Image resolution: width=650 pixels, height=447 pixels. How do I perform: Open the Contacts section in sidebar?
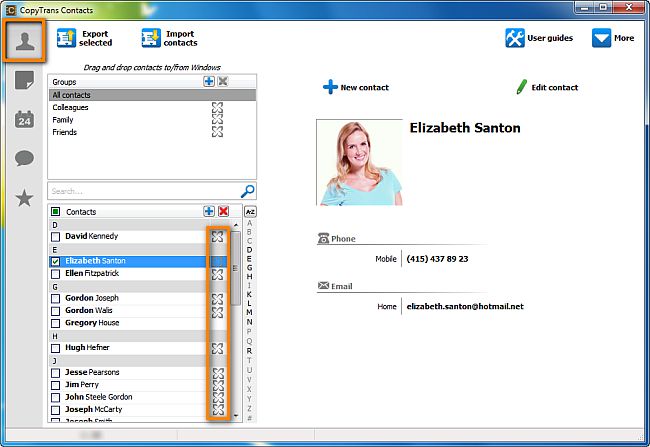(25, 41)
